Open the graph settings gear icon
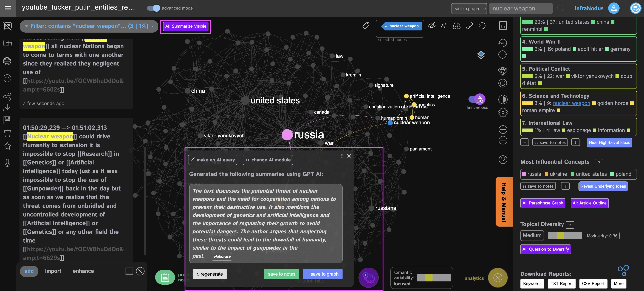Image resolution: width=644 pixels, height=291 pixels. click(x=503, y=112)
